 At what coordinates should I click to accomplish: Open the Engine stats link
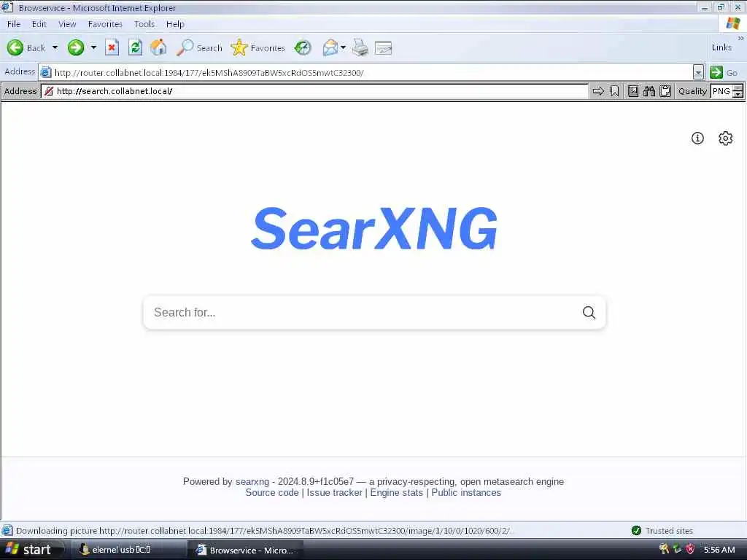click(x=396, y=493)
